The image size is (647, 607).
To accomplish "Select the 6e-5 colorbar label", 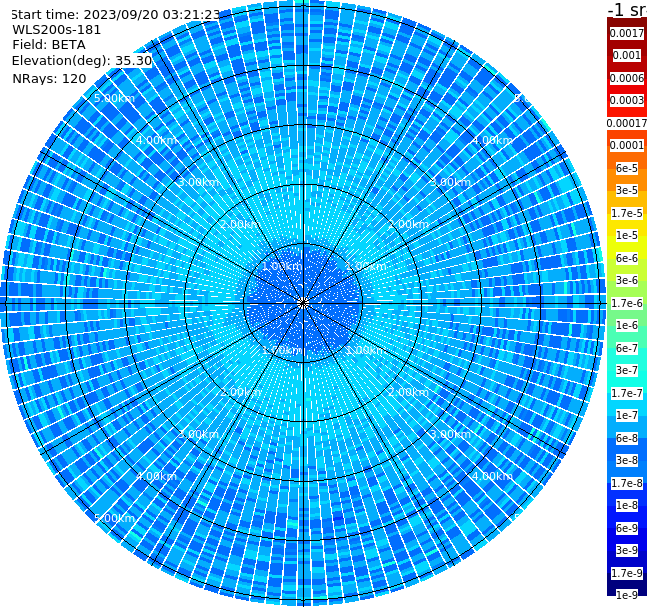I will pyautogui.click(x=627, y=168).
